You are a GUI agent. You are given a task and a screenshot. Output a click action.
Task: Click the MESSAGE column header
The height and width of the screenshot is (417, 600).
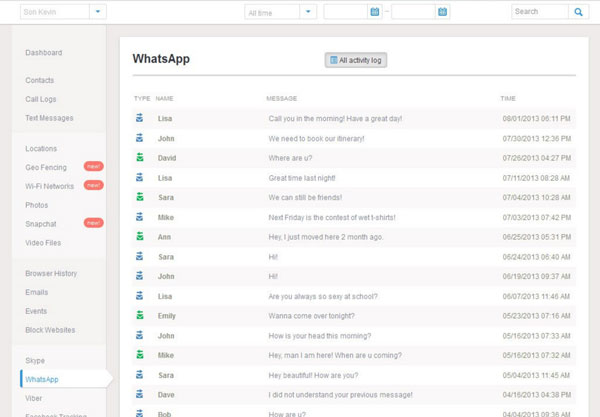(282, 98)
